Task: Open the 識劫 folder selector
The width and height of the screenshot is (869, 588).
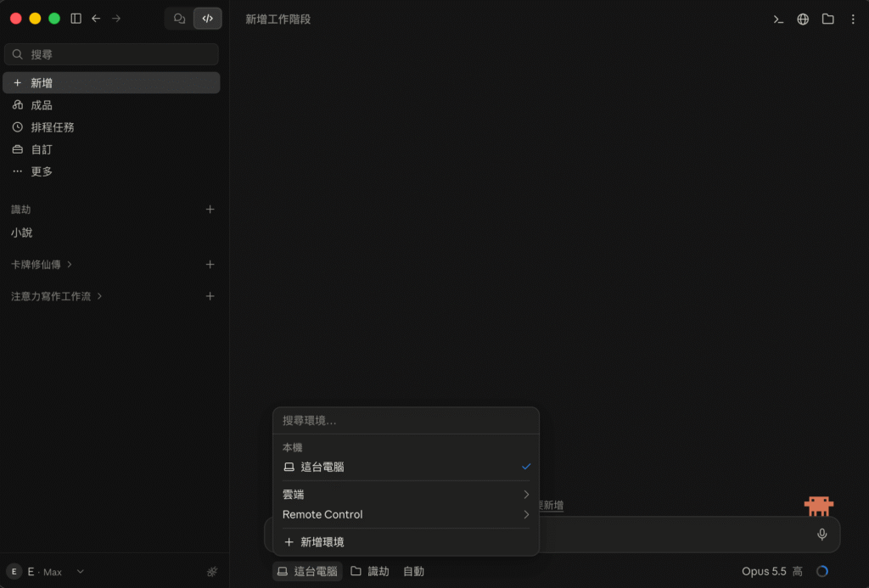Action: (370, 571)
